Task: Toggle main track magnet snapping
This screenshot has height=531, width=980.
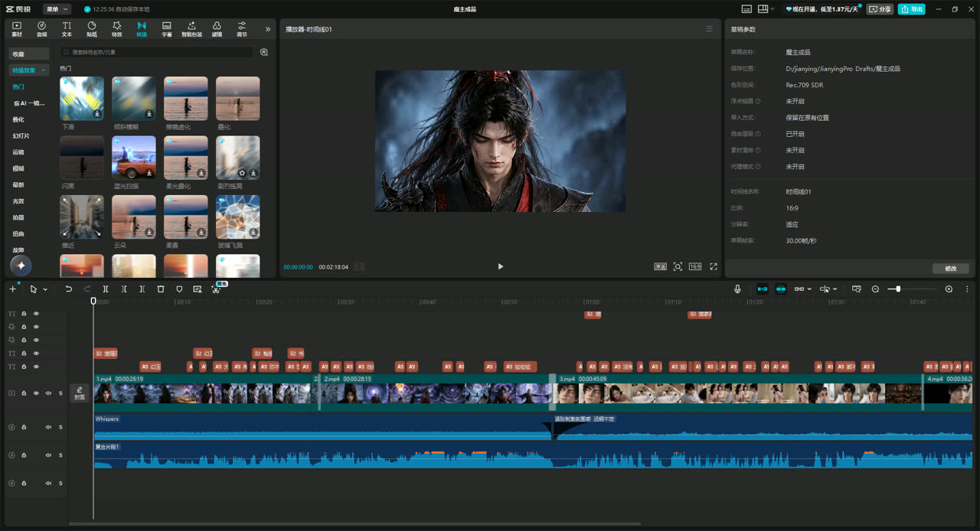Action: pyautogui.click(x=763, y=289)
